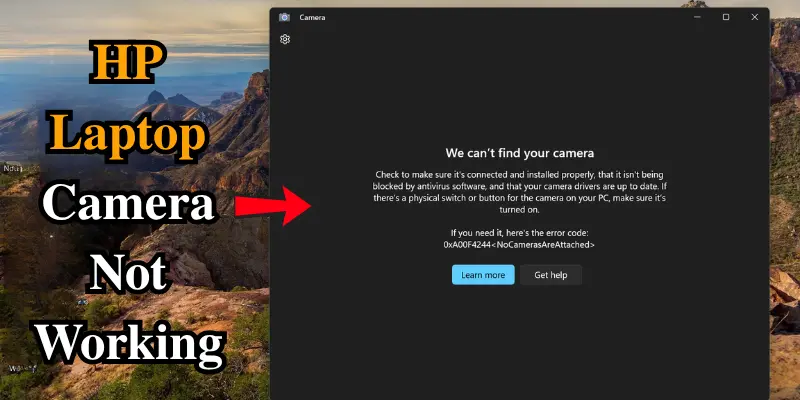Click the "Check to make sure it's connected" paragraph
The height and width of the screenshot is (400, 800).
pos(519,192)
